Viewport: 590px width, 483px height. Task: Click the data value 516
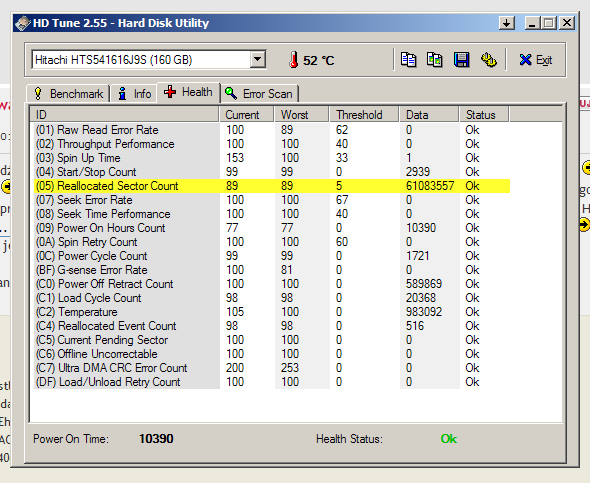coord(415,326)
